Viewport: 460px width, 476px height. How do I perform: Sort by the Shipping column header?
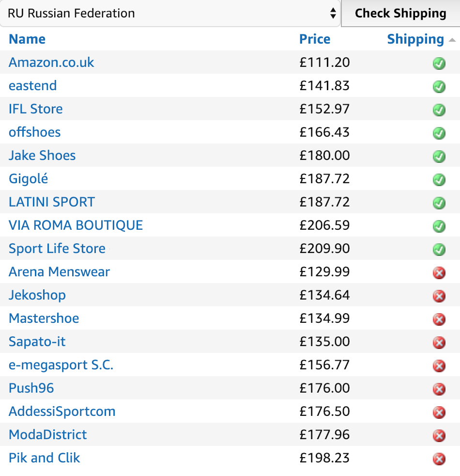[415, 39]
